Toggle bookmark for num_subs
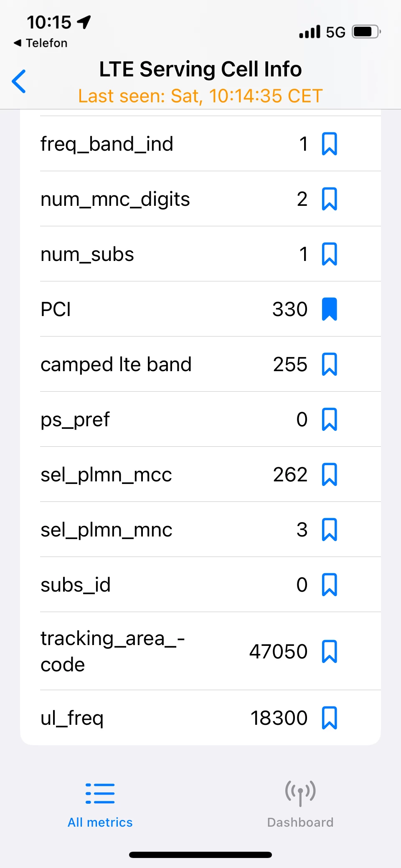Viewport: 401px width, 868px height. [329, 254]
